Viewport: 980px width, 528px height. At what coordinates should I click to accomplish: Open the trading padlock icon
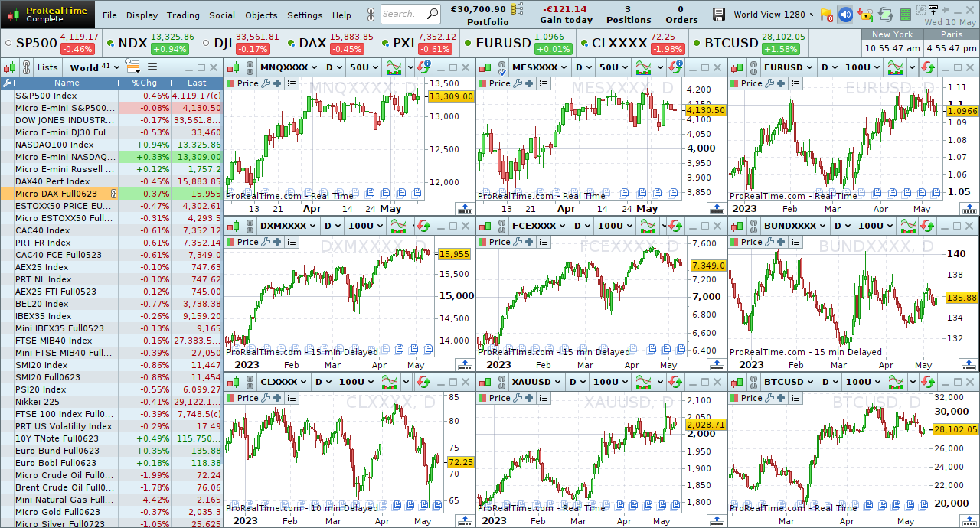pyautogui.click(x=866, y=15)
